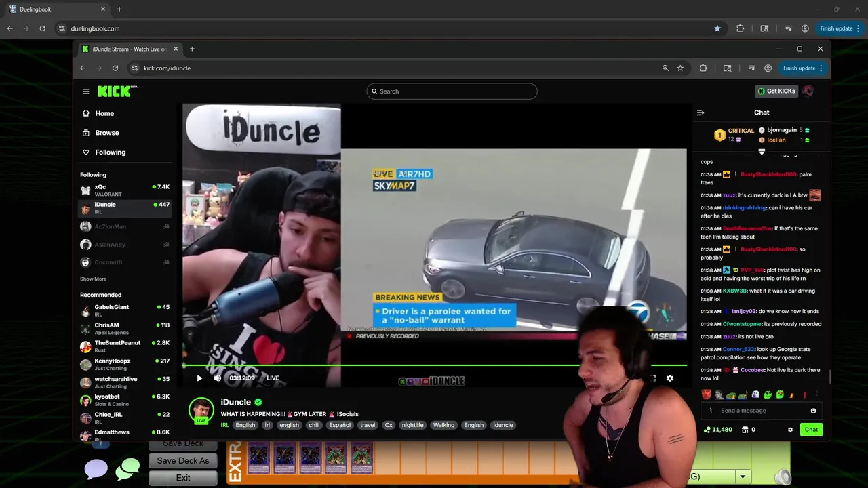Search the page with Kick window magnifier icon
Viewport: 868px width, 488px height.
(x=665, y=68)
